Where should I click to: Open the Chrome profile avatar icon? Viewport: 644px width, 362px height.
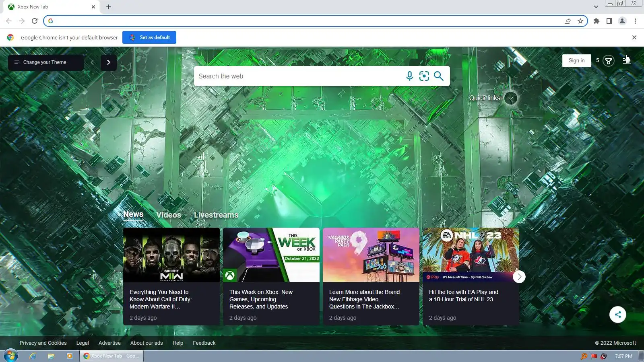tap(622, 21)
